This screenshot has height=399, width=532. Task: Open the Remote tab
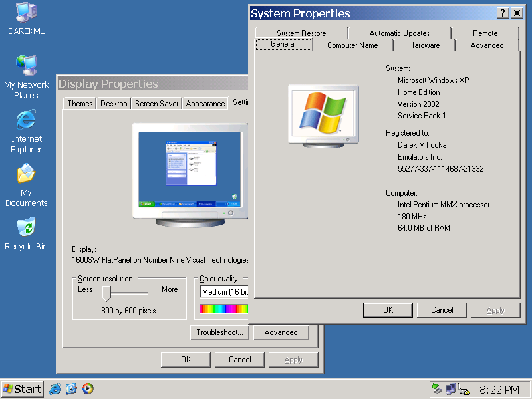pos(485,33)
